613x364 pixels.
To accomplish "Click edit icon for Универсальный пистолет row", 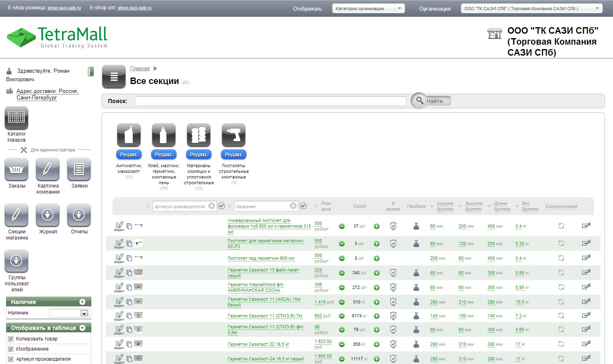I will pos(119,226).
